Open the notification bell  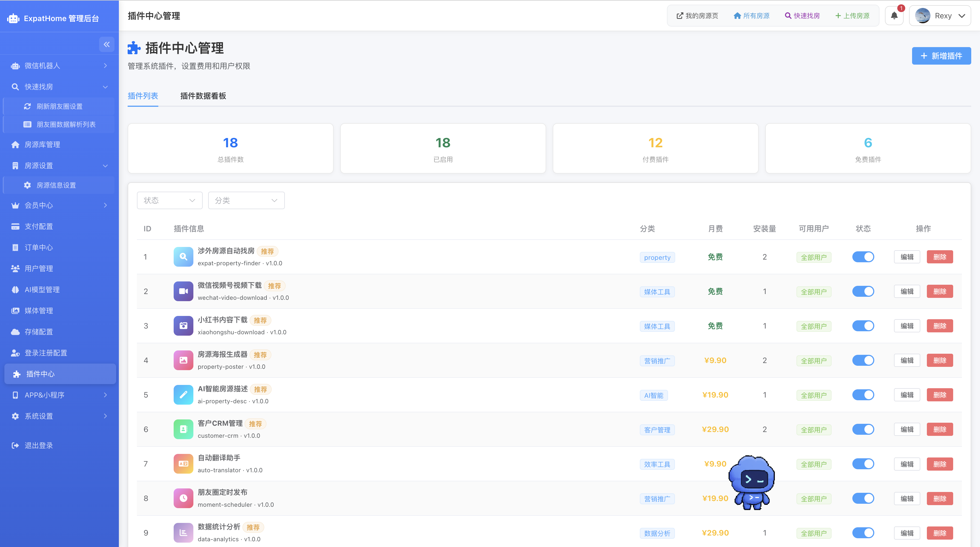pos(894,16)
